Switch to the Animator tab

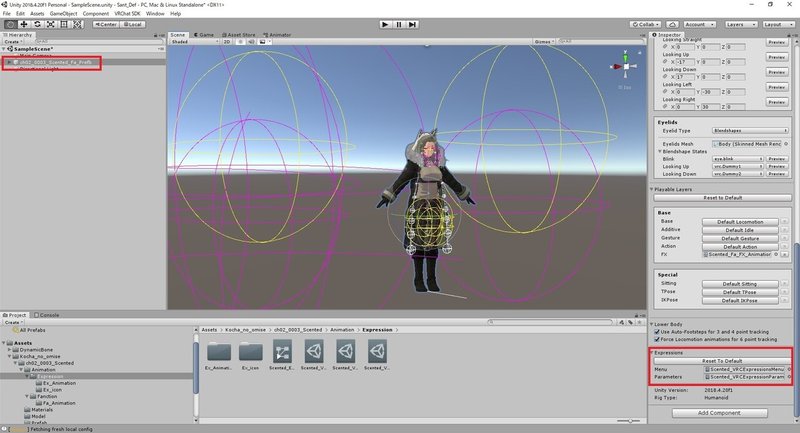click(x=277, y=35)
